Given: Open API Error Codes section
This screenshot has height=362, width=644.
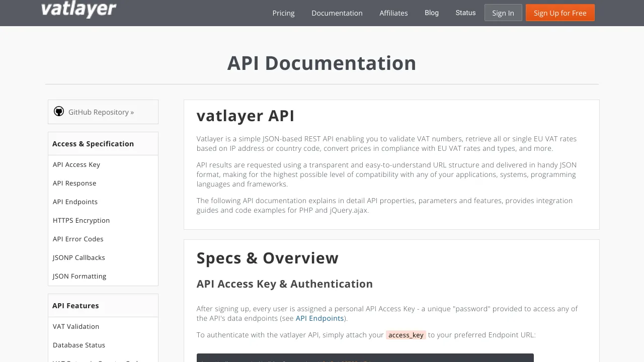Looking at the screenshot, I should coord(78,239).
